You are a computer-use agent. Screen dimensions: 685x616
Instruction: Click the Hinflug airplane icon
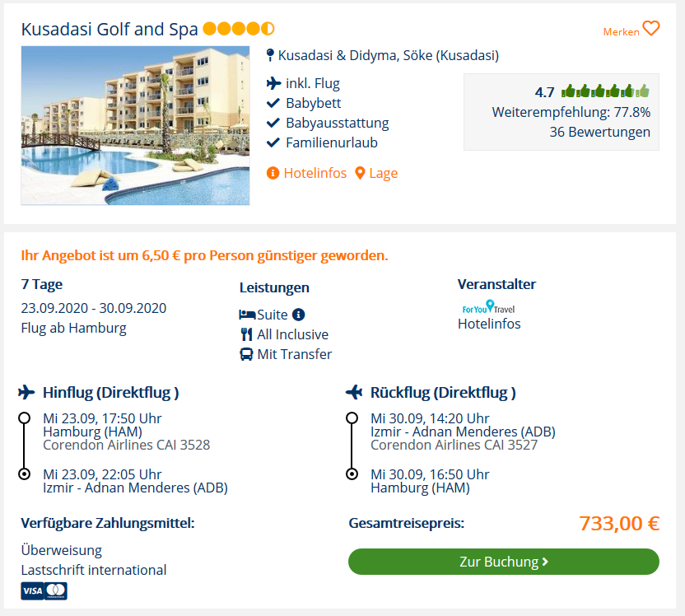point(26,392)
